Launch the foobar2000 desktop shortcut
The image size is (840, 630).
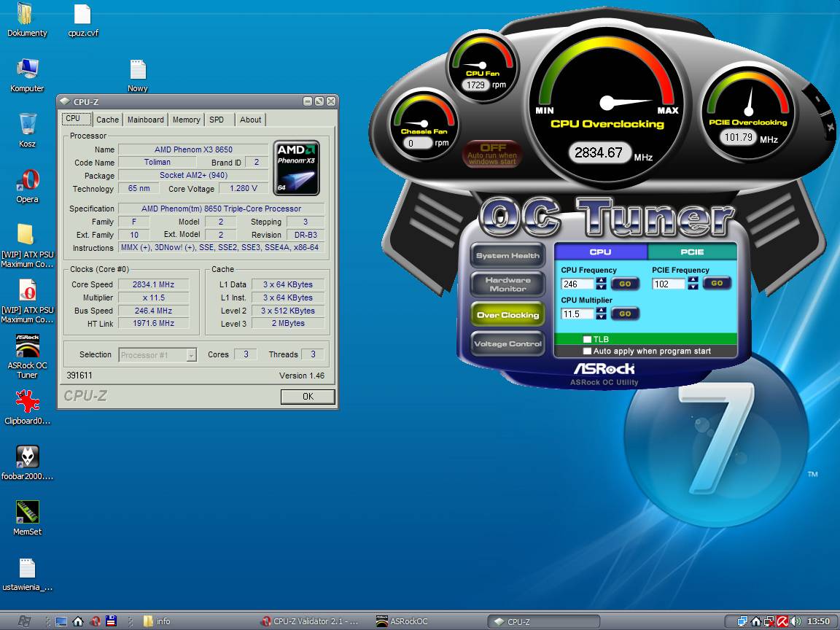[x=27, y=457]
